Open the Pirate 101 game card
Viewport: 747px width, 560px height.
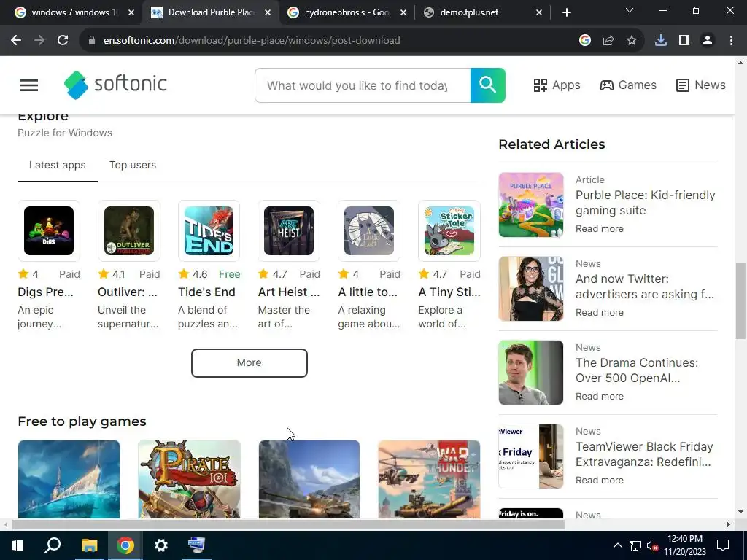(x=189, y=479)
